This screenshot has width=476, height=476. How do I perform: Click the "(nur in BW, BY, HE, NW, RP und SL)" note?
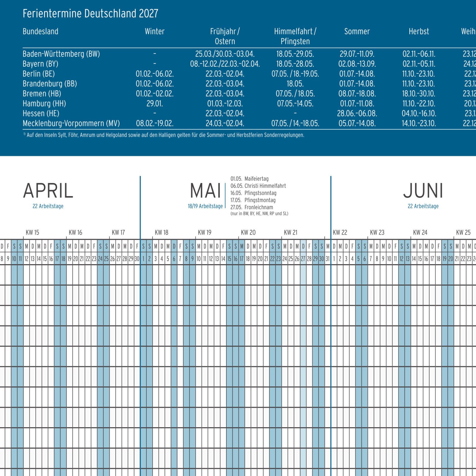(x=259, y=214)
